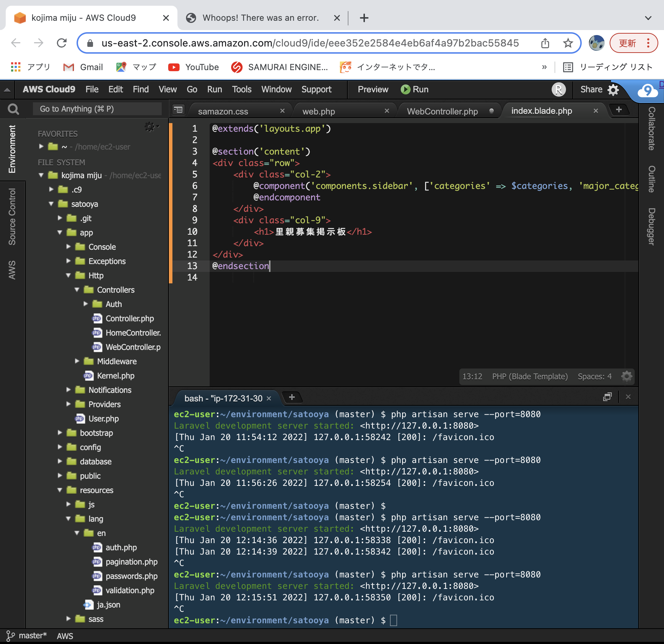Toggle the Source Control side panel
The image size is (664, 644).
point(12,217)
